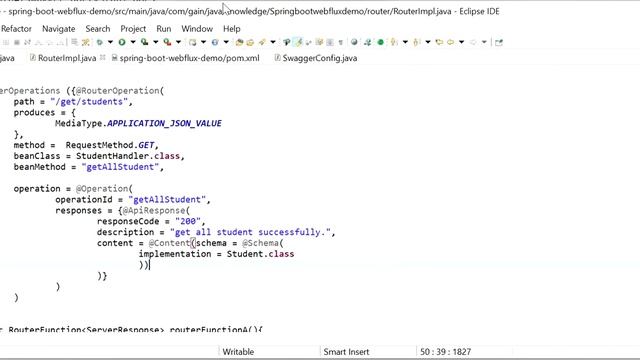Open the Debug dropdown arrow
Viewport: 640px width, 360px height.
click(x=110, y=42)
